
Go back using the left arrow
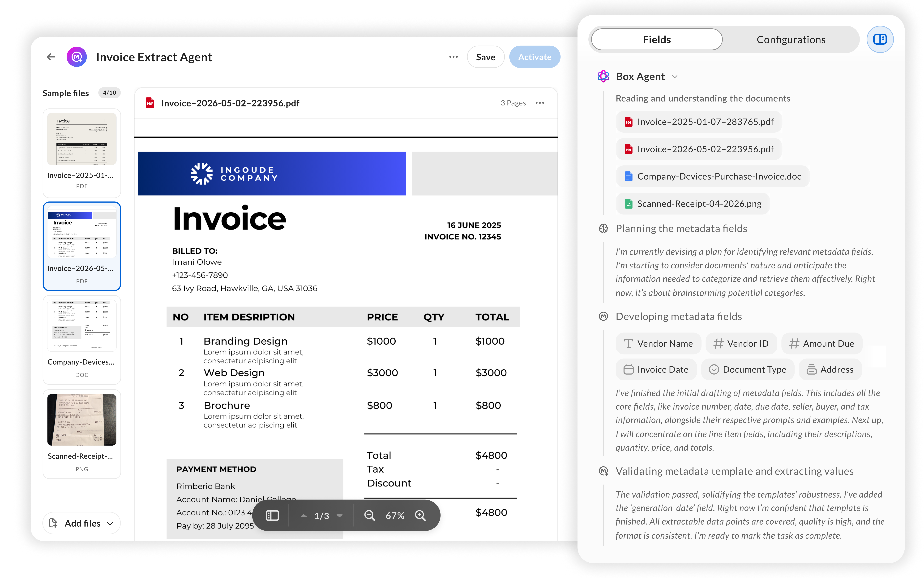click(51, 57)
